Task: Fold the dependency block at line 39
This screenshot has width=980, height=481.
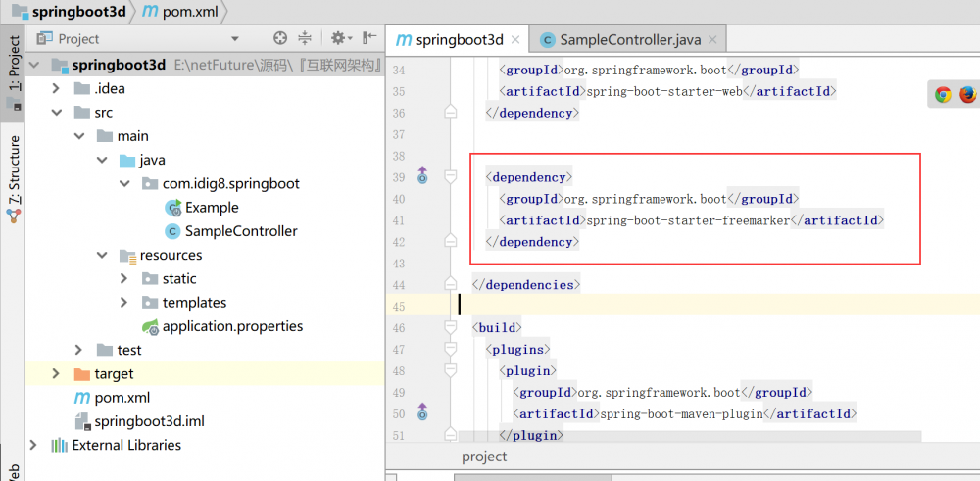Action: tap(451, 177)
